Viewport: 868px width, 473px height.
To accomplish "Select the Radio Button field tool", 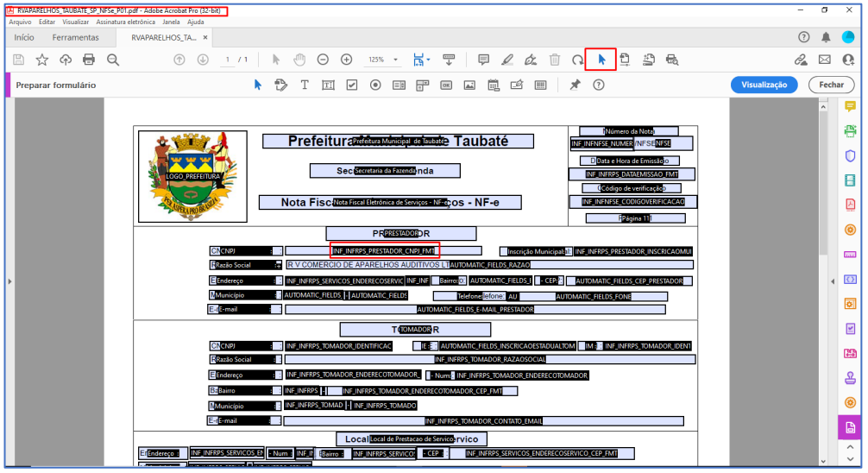I will click(375, 85).
